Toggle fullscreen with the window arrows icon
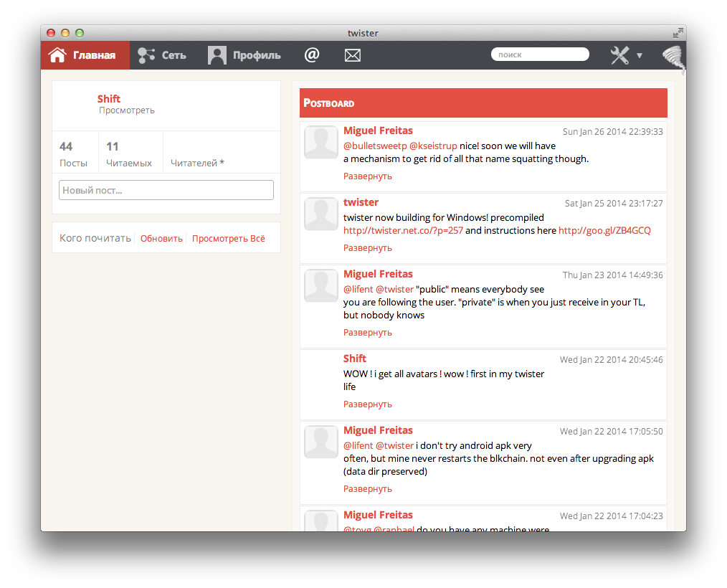Screen dimensions: 727x588 (x=678, y=33)
